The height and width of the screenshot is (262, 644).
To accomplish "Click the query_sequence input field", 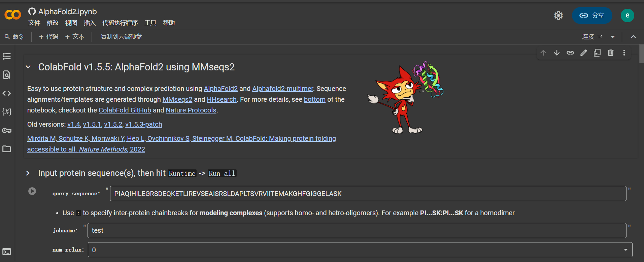I will click(x=368, y=194).
